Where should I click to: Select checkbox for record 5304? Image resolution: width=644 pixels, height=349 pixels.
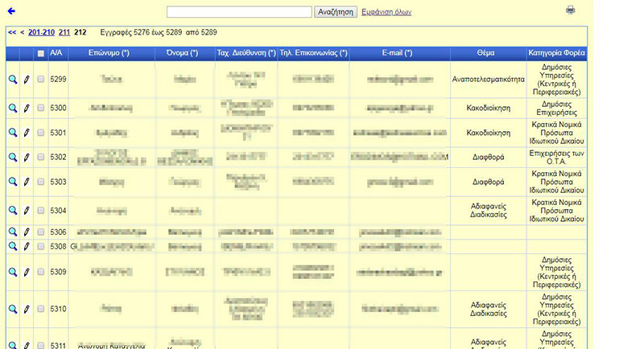(x=40, y=211)
